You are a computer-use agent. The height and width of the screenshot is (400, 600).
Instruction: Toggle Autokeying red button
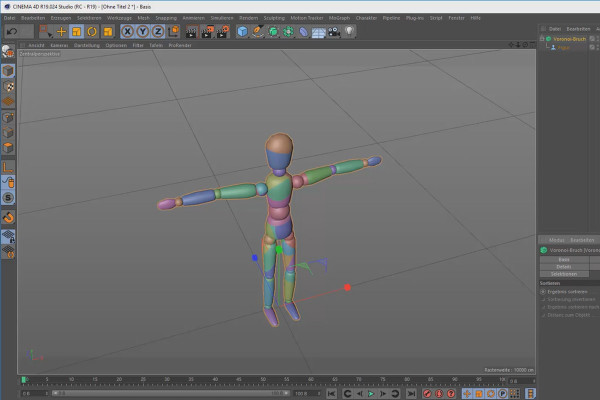click(439, 393)
